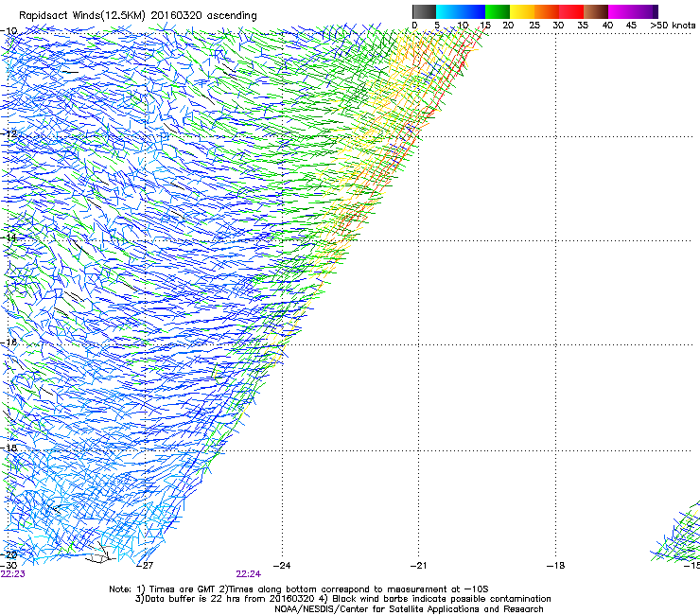Click the '-10' latitude label at top left
This screenshot has height=615, width=700.
[x=9, y=31]
